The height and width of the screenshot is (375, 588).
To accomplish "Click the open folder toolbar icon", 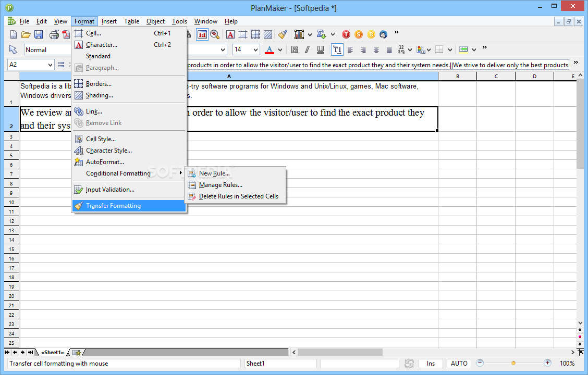I will [26, 35].
